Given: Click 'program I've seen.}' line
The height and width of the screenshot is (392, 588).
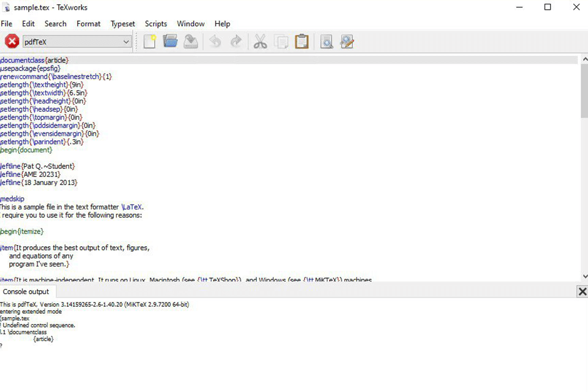Looking at the screenshot, I should coord(39,264).
